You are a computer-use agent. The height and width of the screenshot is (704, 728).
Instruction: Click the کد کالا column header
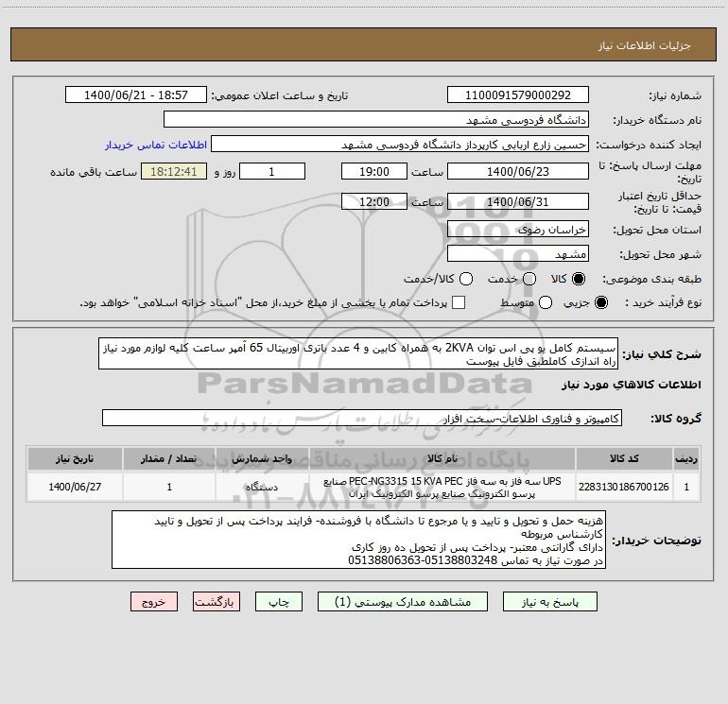pyautogui.click(x=624, y=458)
